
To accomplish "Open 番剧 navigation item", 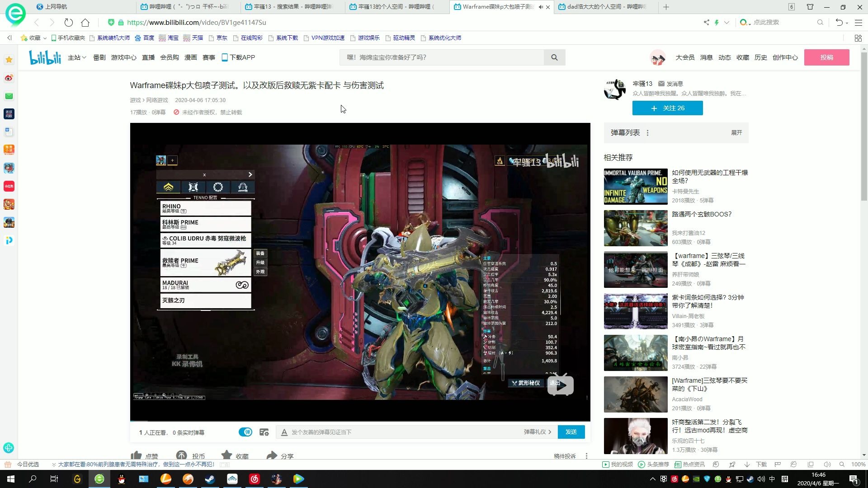I will click(x=99, y=57).
